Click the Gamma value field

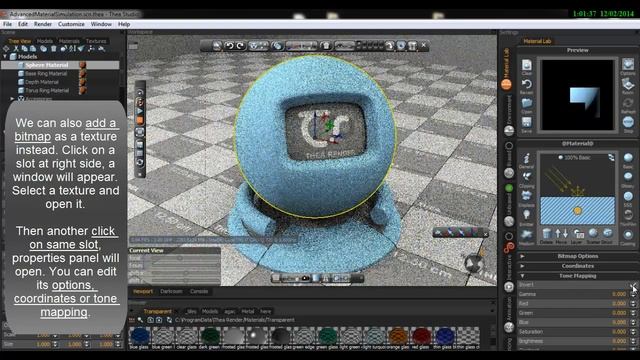coord(619,294)
